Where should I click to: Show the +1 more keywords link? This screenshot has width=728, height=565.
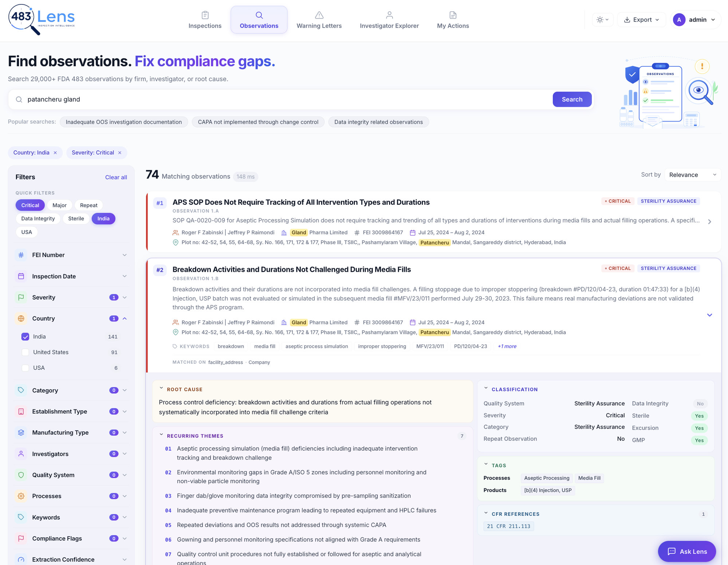tap(507, 346)
